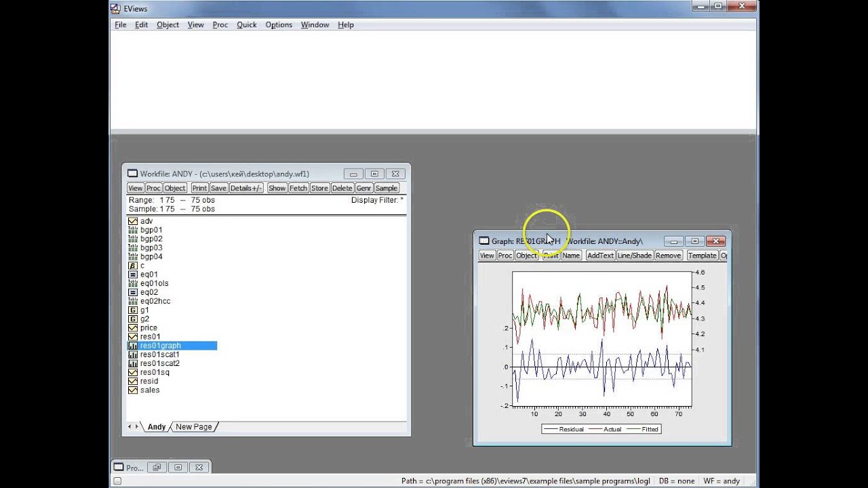Image resolution: width=868 pixels, height=488 pixels.
Task: Open the Quick menu
Action: [x=246, y=24]
